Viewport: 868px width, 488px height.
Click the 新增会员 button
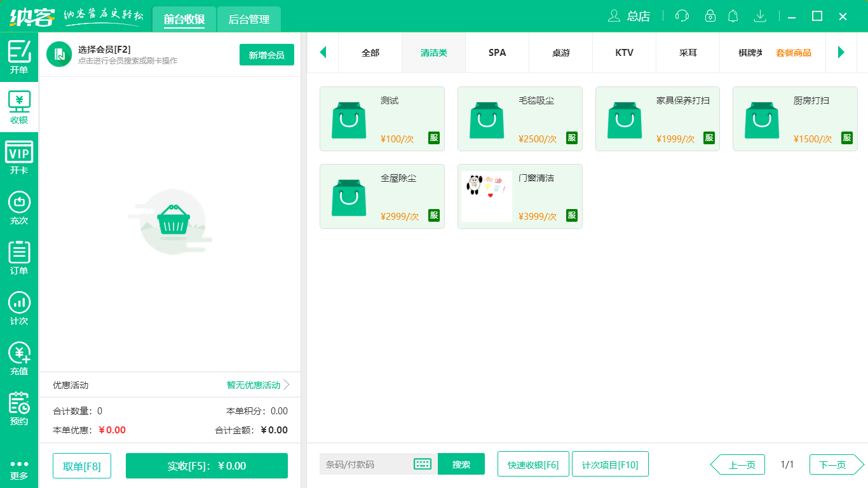267,55
